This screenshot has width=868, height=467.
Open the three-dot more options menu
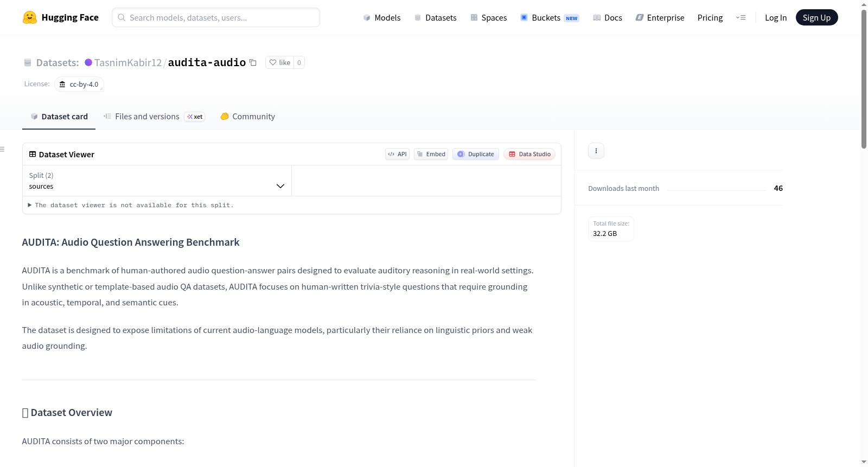(x=596, y=151)
